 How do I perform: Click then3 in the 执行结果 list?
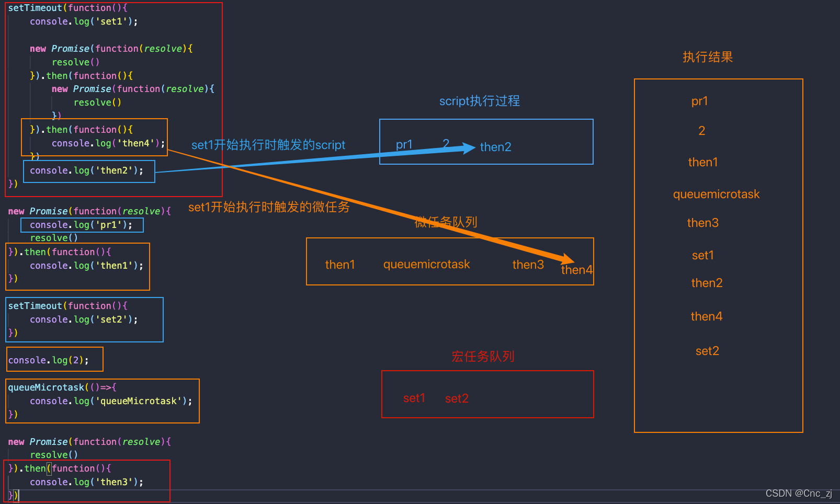(x=703, y=223)
